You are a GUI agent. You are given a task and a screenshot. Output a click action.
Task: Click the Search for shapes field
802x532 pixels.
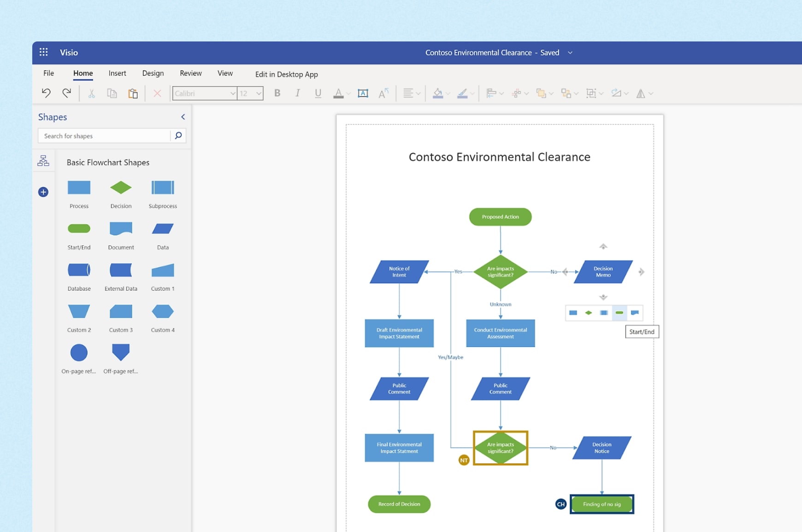[x=104, y=136]
